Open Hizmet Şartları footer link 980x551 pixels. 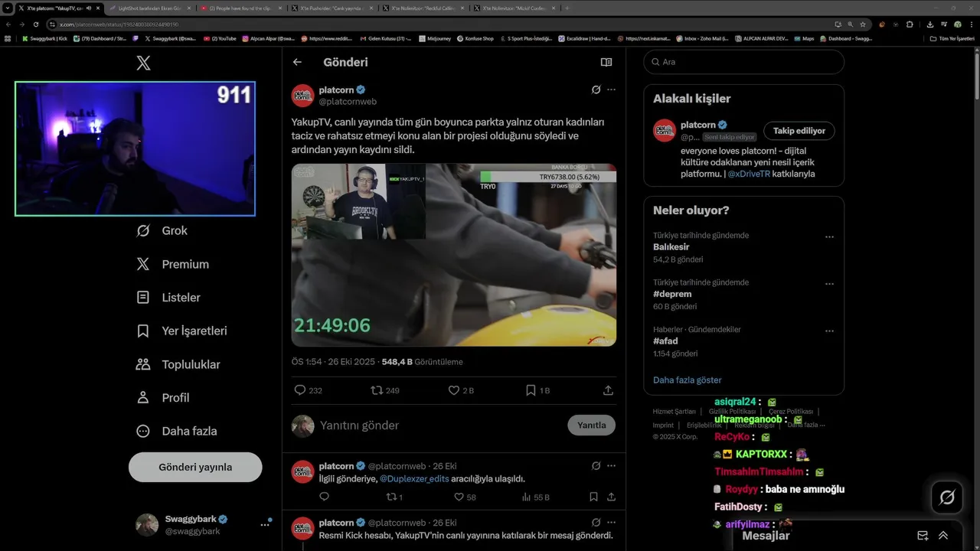pos(674,411)
